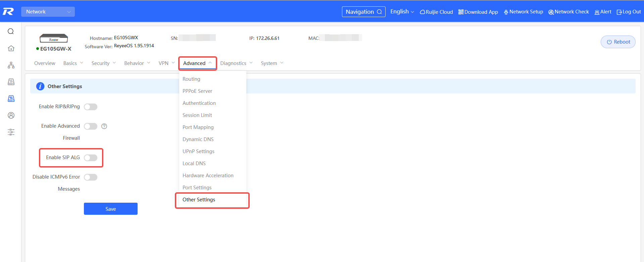
Task: Expand the Basics menu
Action: (73, 63)
